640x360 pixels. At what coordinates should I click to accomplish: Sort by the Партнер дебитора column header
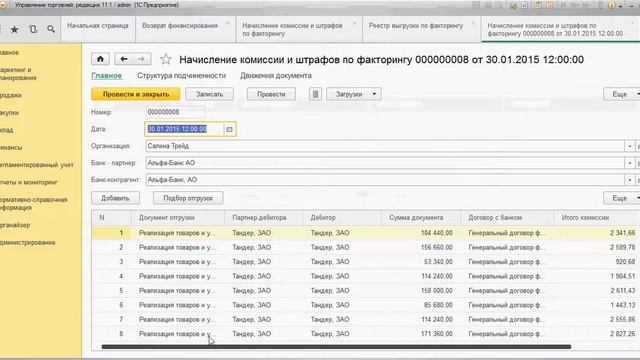pyautogui.click(x=264, y=218)
